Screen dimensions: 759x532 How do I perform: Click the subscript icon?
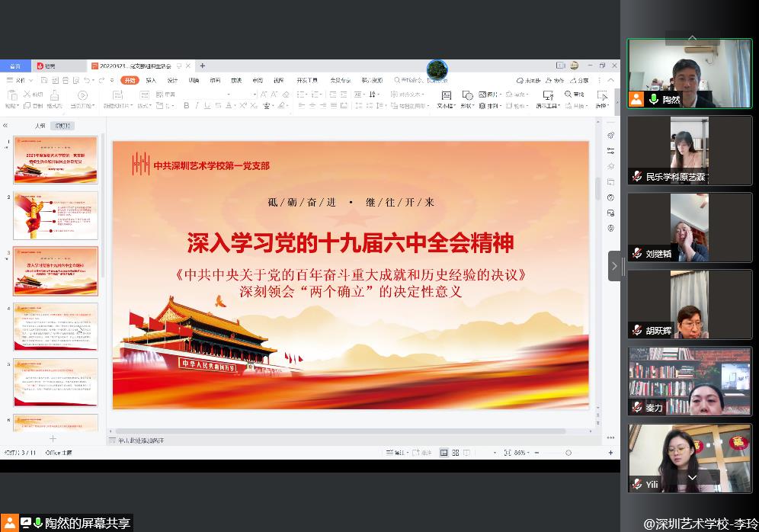coord(254,105)
